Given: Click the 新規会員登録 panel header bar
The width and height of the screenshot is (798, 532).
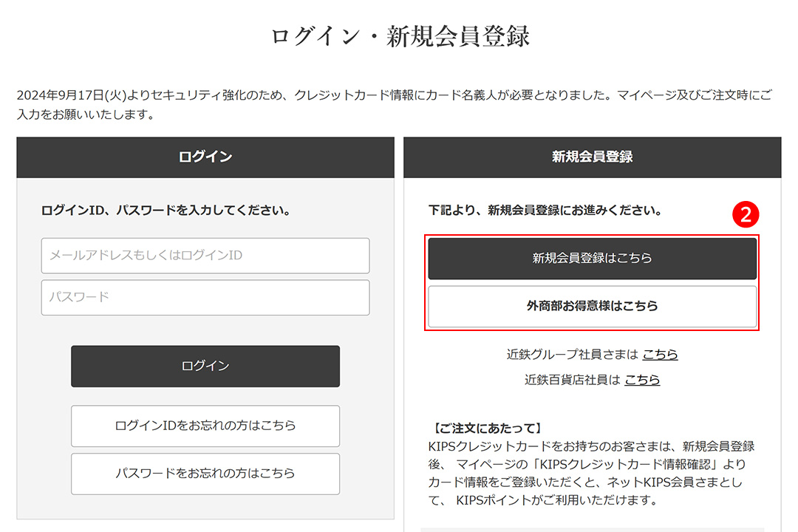Looking at the screenshot, I should point(592,157).
